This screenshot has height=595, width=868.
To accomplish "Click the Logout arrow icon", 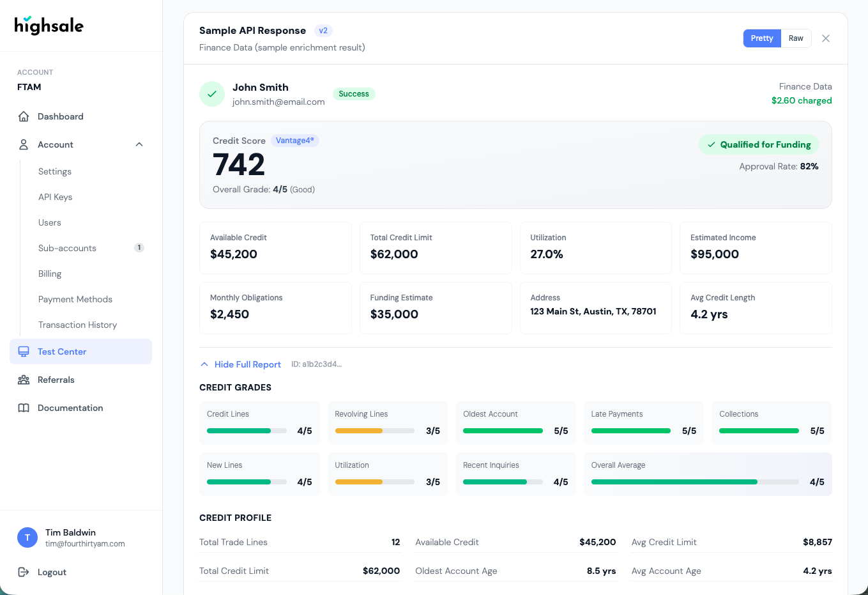I will (x=23, y=572).
